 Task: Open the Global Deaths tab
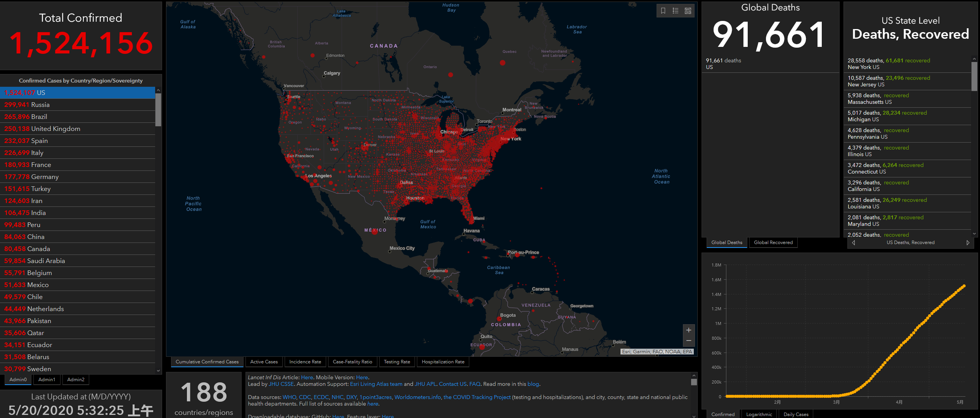click(727, 243)
